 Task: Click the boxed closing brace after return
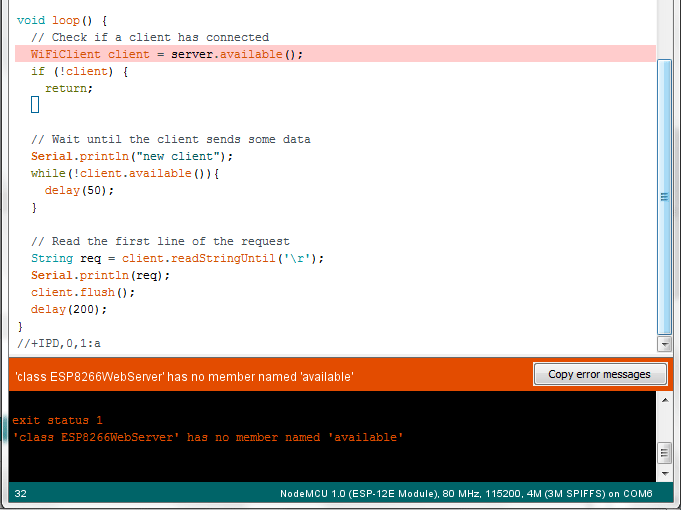click(x=35, y=105)
